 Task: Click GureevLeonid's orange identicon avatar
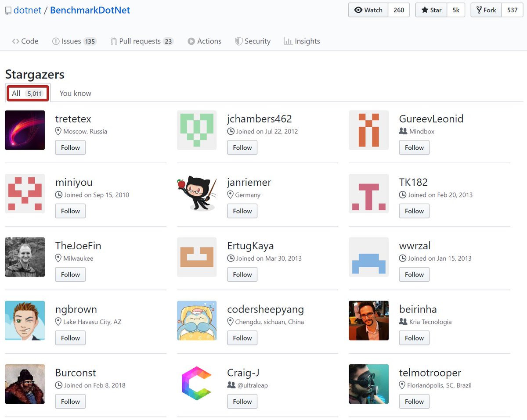coord(369,130)
